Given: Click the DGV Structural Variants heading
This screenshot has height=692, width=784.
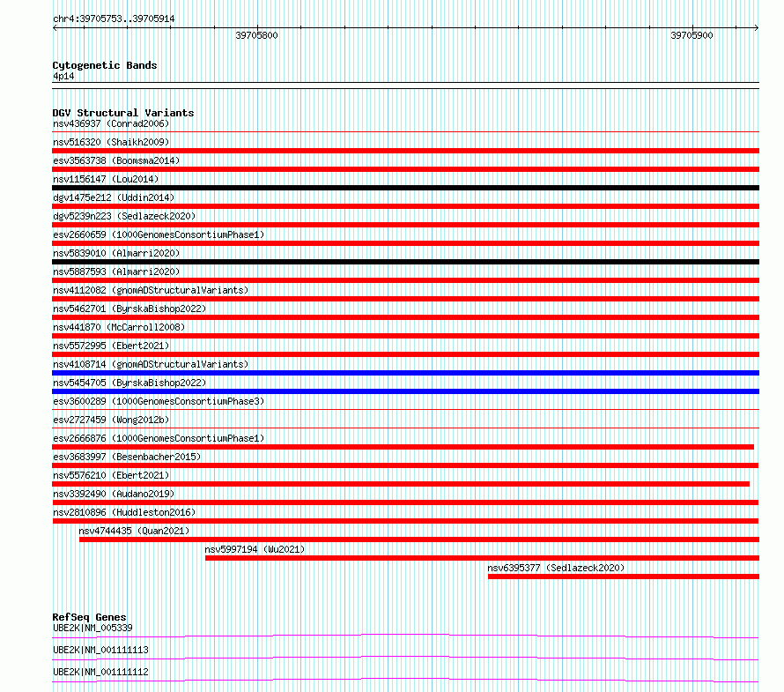Looking at the screenshot, I should pos(123,113).
